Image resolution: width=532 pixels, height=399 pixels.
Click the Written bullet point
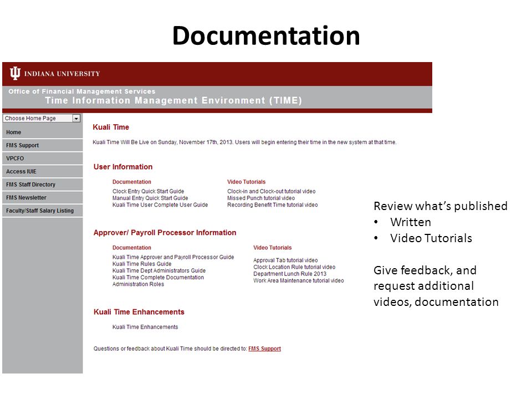pyautogui.click(x=411, y=222)
